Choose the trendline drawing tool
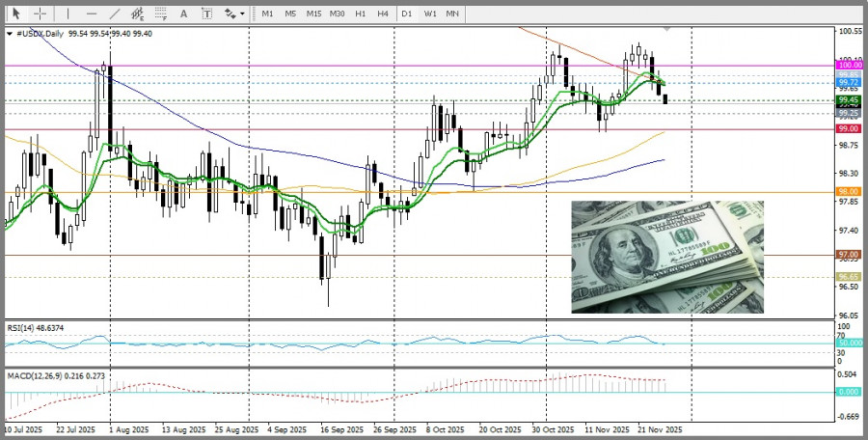 point(115,14)
